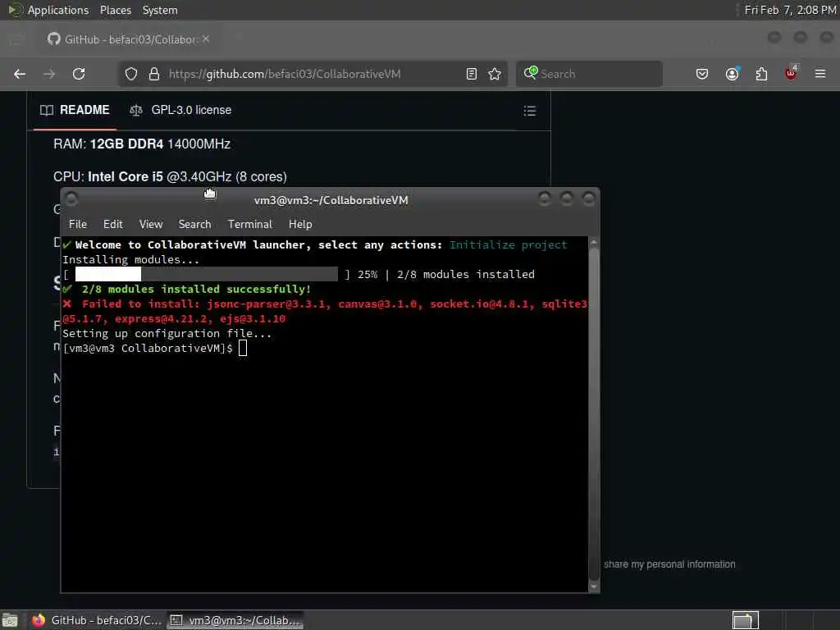
Task: Click the browser Search field
Action: point(589,74)
